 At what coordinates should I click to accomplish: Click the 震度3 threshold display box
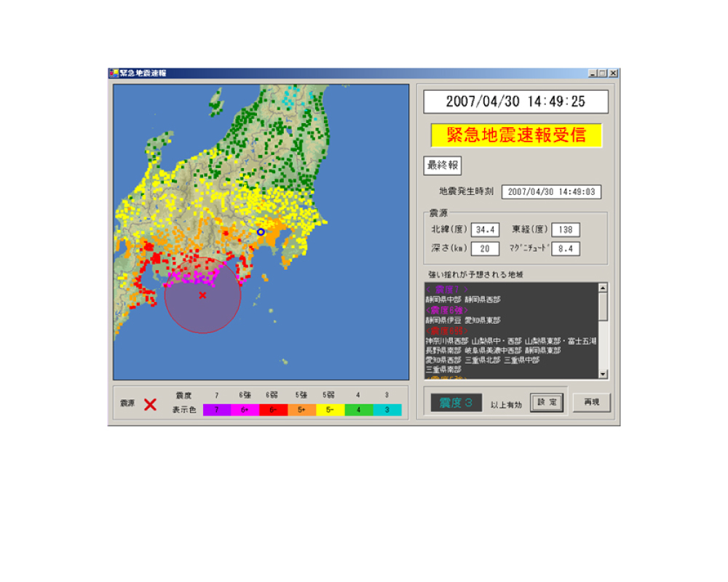click(x=456, y=403)
